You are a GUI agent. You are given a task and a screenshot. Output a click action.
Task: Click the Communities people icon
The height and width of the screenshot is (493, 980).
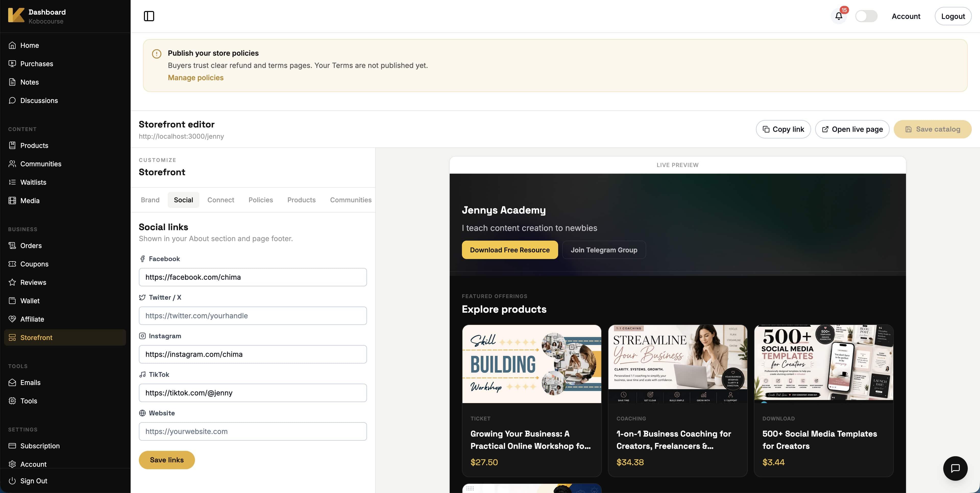12,164
